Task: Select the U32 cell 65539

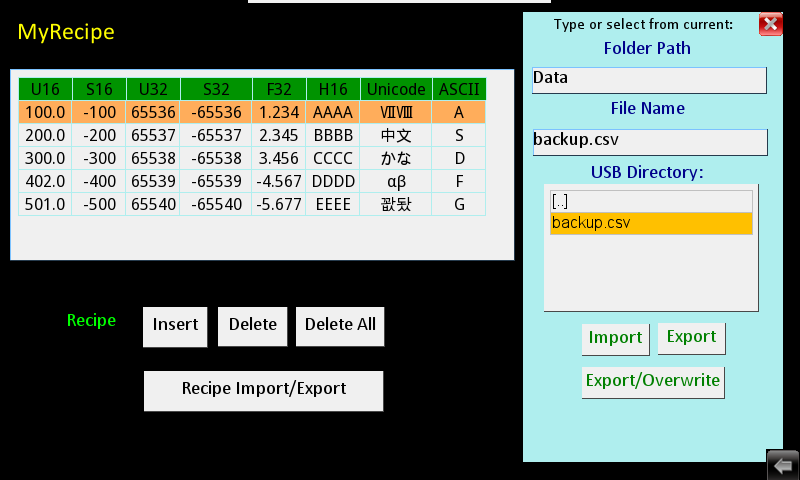Action: (153, 181)
